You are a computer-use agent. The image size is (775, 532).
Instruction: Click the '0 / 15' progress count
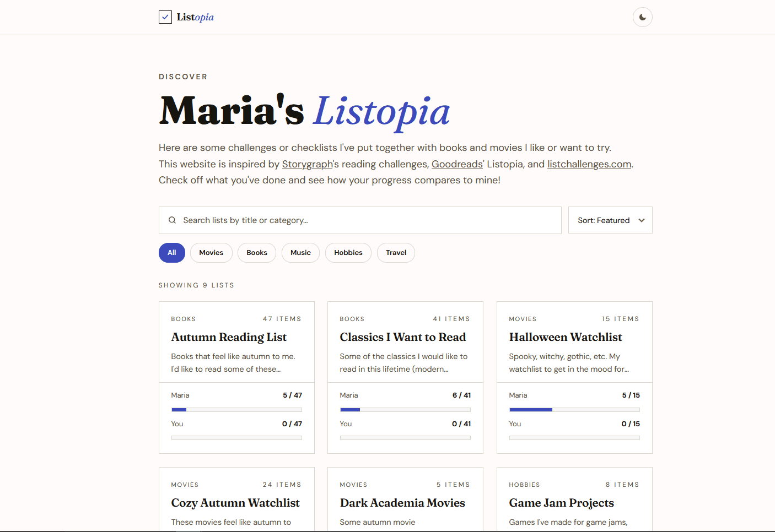point(631,424)
